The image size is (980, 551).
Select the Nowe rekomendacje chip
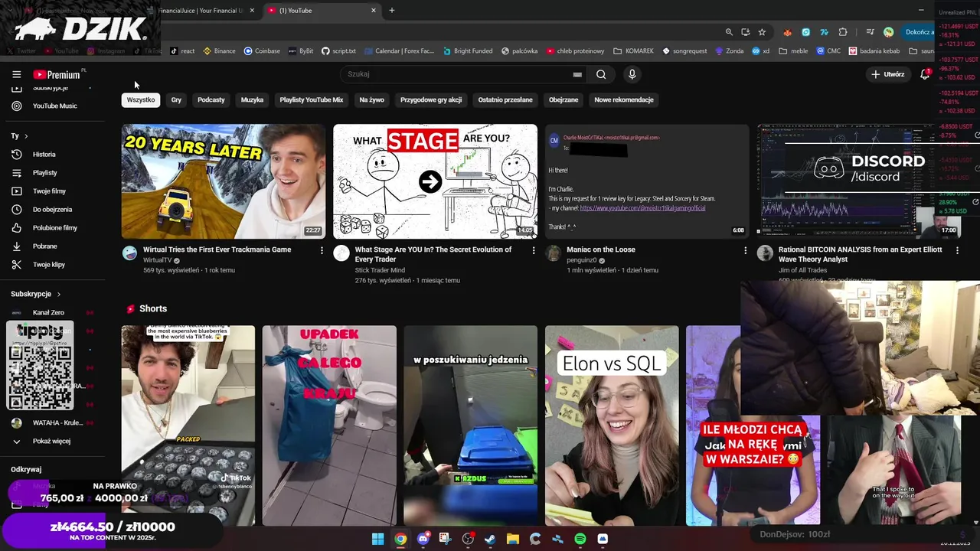coord(624,99)
